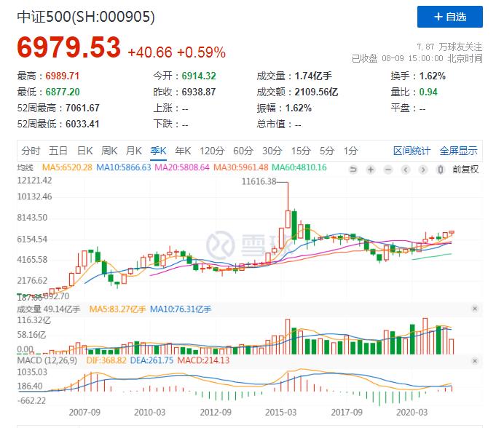Open 区间统计 range statistics link

(x=412, y=151)
